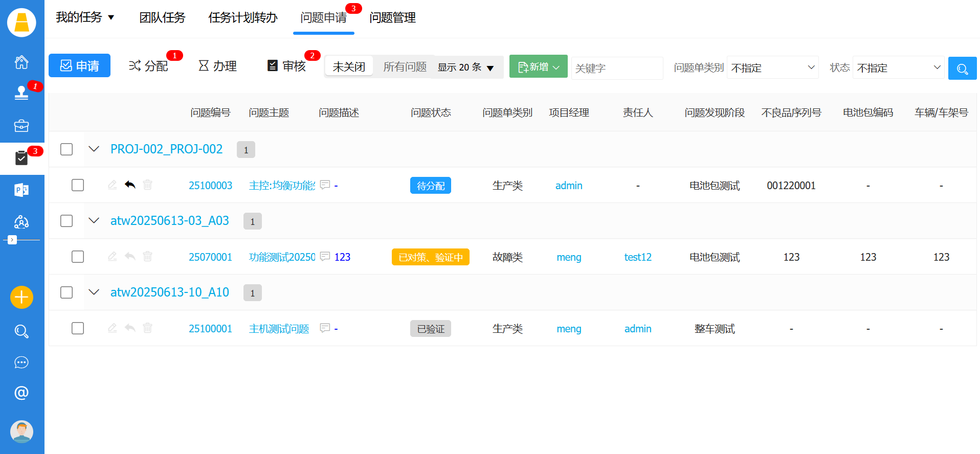Collapse the atw20250613-03_A03 group

click(94, 221)
